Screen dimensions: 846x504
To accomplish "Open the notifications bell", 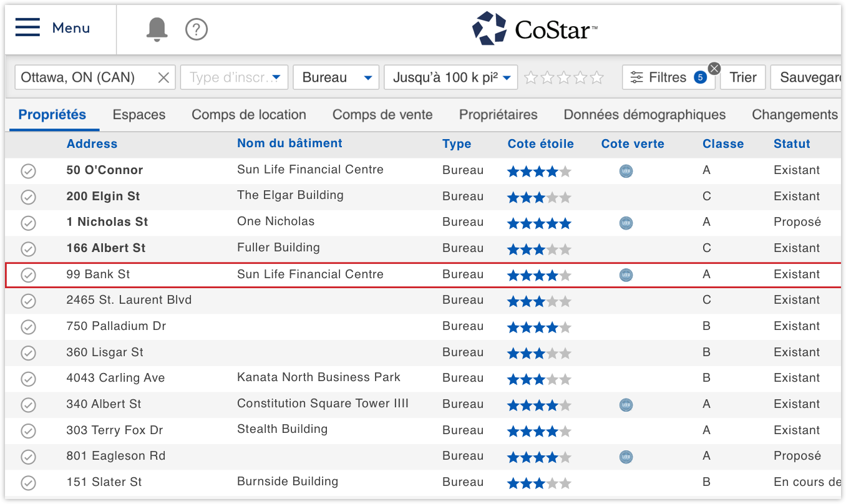I will tap(157, 29).
